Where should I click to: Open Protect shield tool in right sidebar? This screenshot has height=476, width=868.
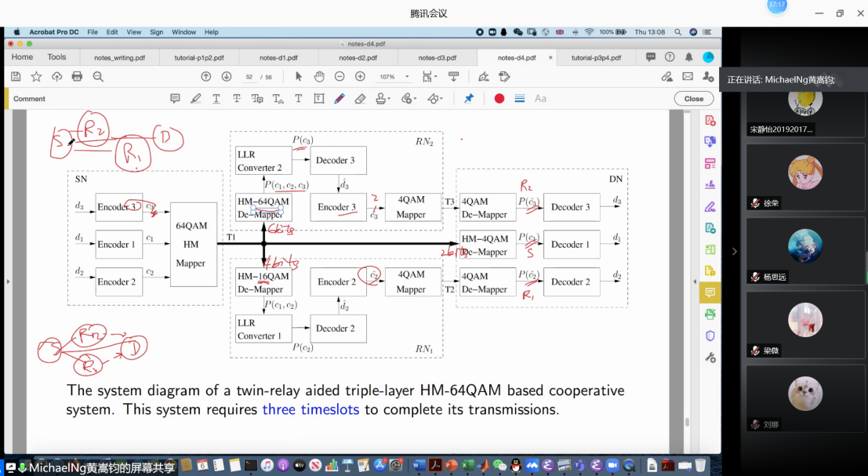pyautogui.click(x=710, y=336)
